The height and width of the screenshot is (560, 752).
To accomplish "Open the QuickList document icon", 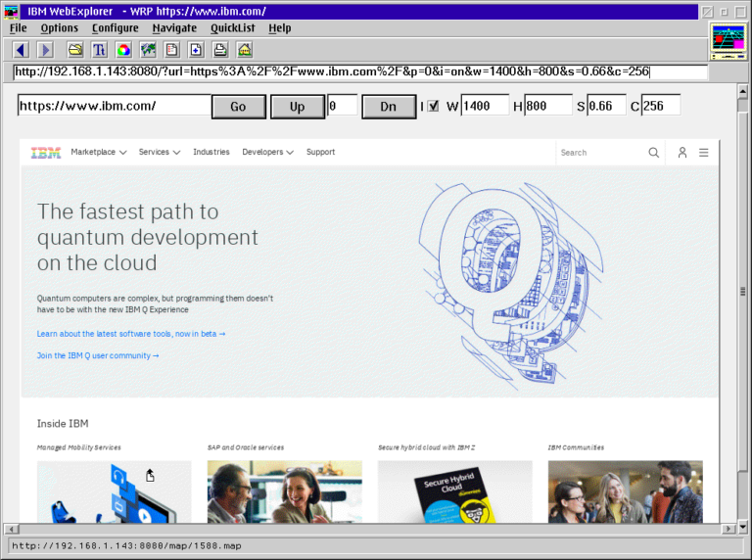I will click(x=171, y=49).
